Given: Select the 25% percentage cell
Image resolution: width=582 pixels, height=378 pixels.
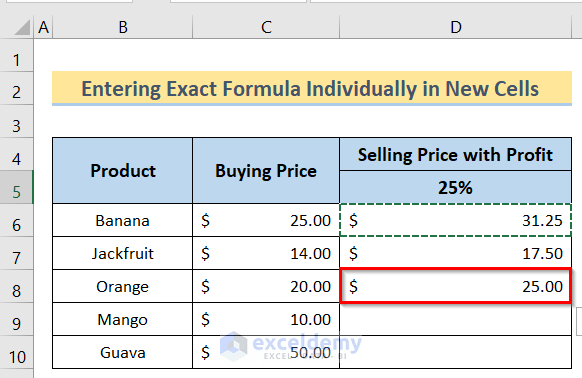Looking at the screenshot, I should coord(455,187).
